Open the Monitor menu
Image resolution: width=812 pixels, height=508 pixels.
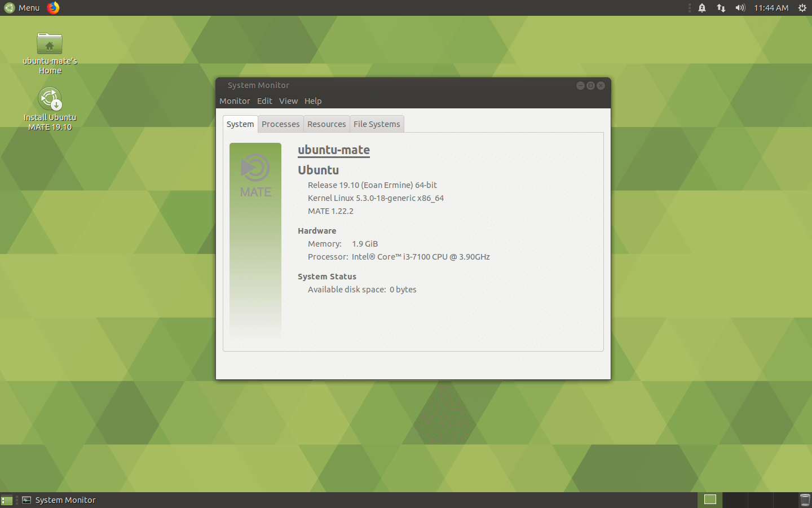point(235,101)
